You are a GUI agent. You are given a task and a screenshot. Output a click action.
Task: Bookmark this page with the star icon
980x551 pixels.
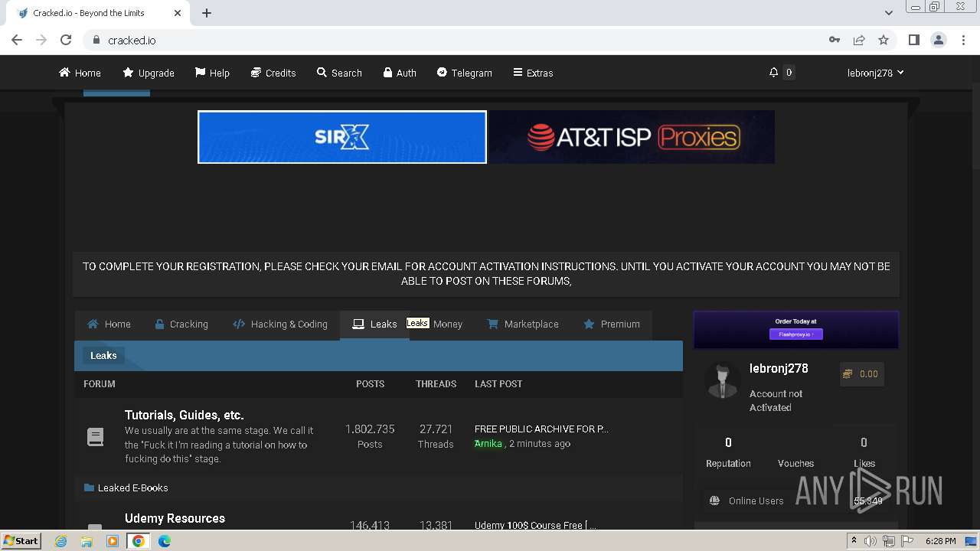coord(884,40)
